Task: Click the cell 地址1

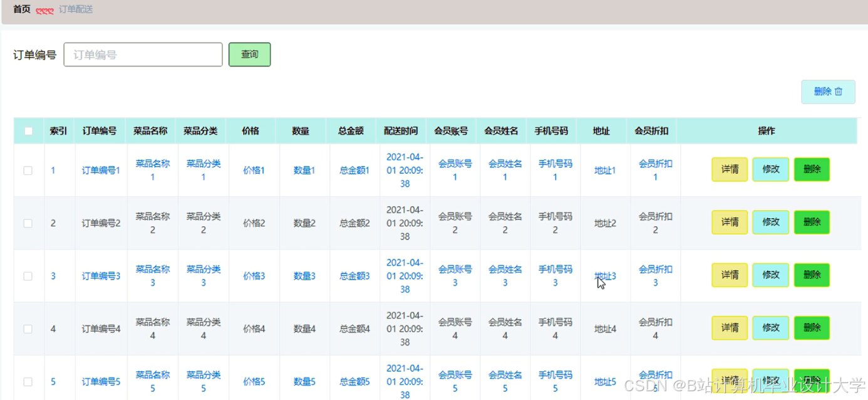Action: click(605, 171)
